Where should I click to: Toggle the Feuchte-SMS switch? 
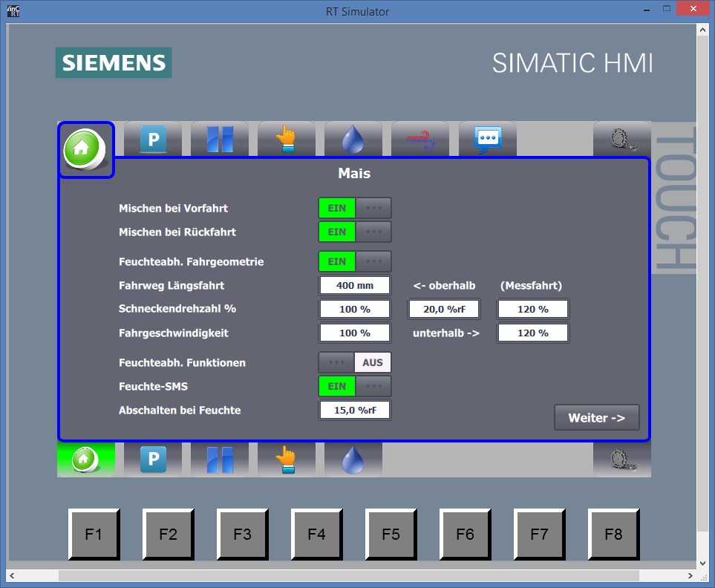tap(354, 387)
